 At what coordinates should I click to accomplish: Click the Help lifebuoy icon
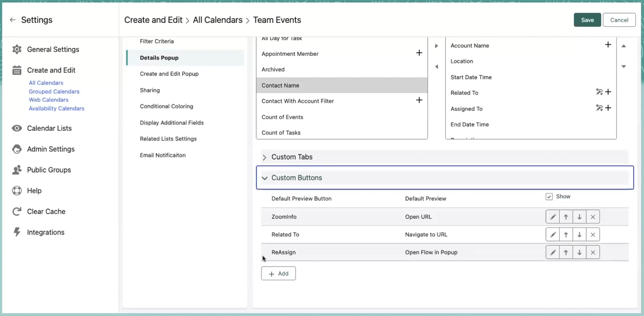(x=17, y=191)
